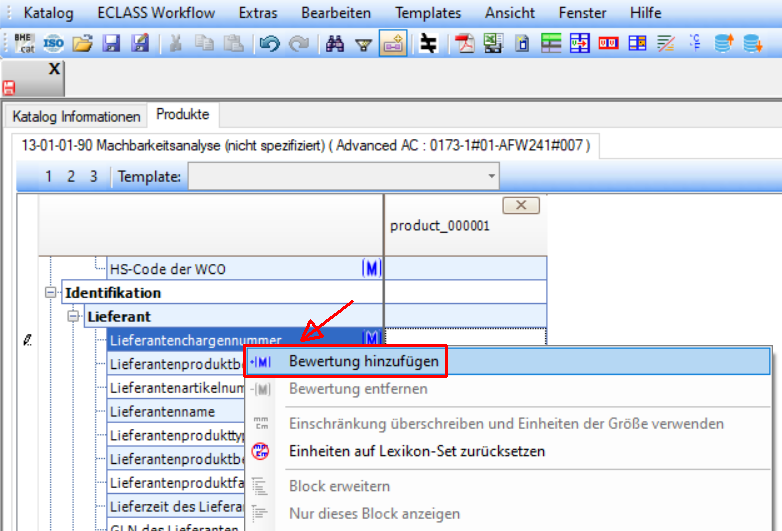
Task: Click level button 2
Action: click(71, 177)
